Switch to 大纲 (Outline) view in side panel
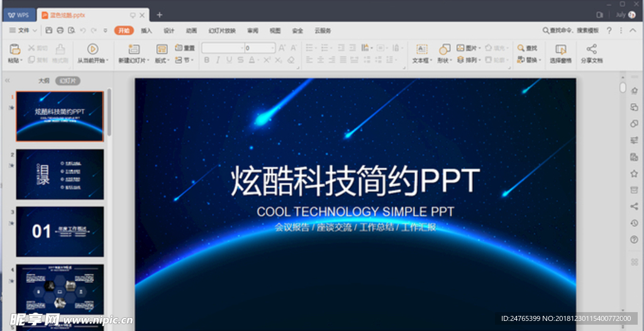 [43, 81]
